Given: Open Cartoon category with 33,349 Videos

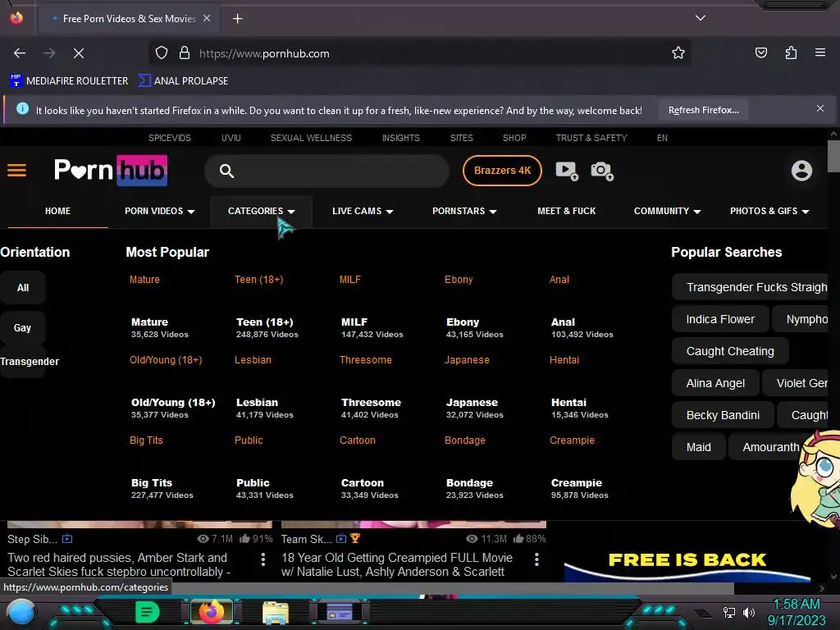Looking at the screenshot, I should click(x=369, y=488).
